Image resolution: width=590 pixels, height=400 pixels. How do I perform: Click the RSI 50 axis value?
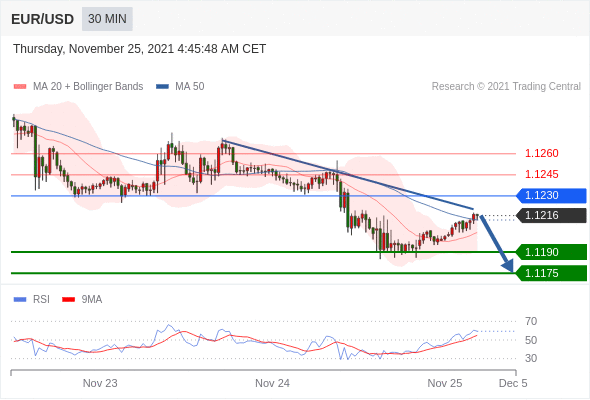[x=531, y=340]
